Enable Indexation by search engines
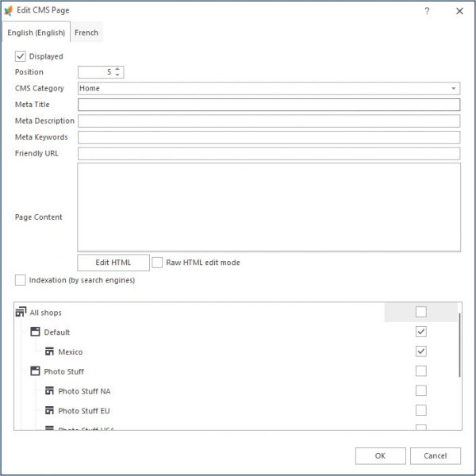 click(x=21, y=280)
